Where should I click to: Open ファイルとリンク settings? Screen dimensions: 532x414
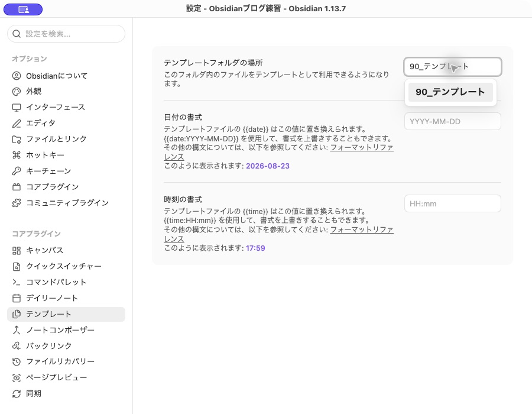click(x=66, y=139)
